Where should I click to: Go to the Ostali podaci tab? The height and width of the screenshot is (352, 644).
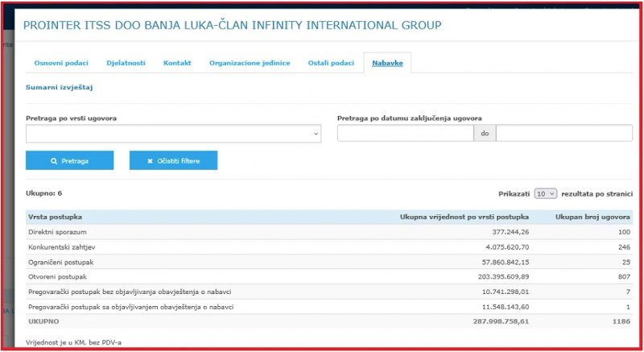331,63
